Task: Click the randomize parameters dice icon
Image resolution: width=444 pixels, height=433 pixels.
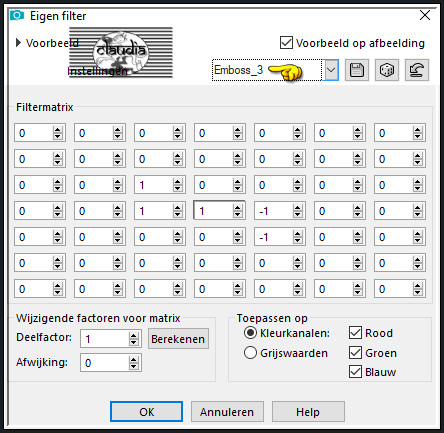Action: tap(387, 70)
